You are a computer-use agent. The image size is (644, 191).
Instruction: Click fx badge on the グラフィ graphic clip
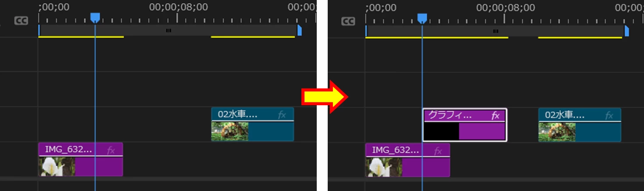point(495,116)
